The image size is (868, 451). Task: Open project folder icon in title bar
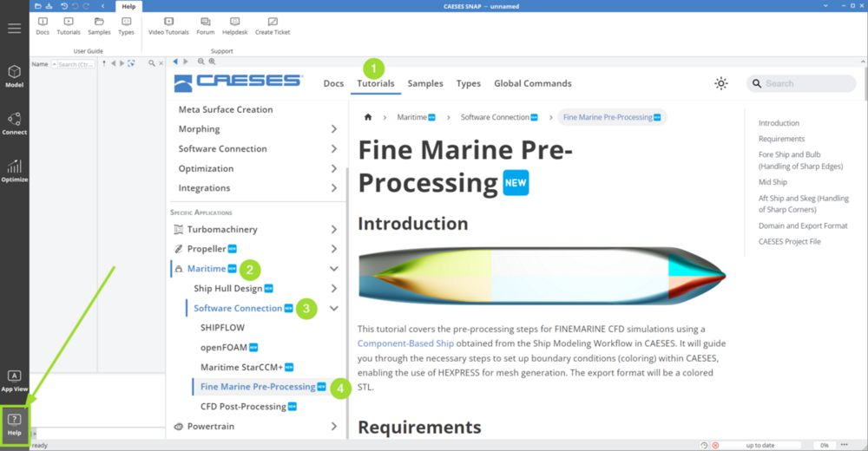pyautogui.click(x=37, y=6)
